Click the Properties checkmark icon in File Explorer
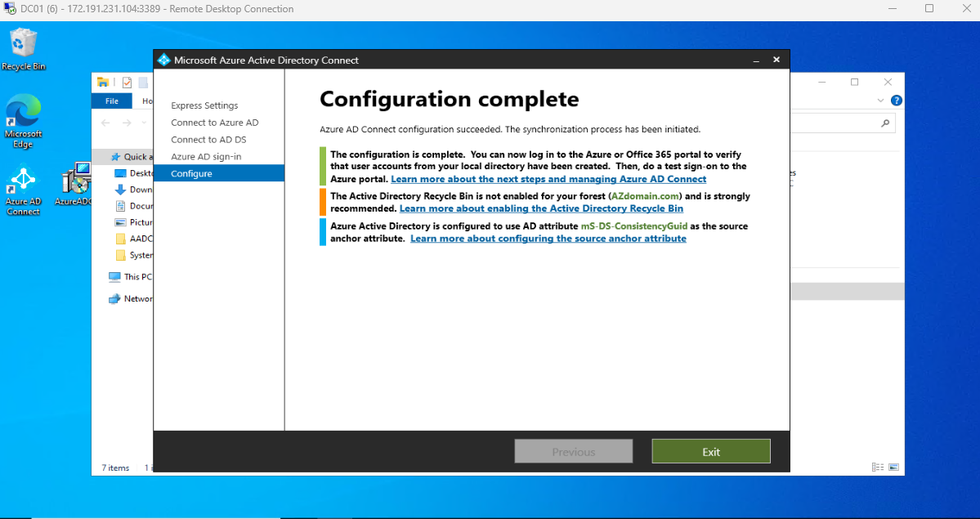 [127, 83]
